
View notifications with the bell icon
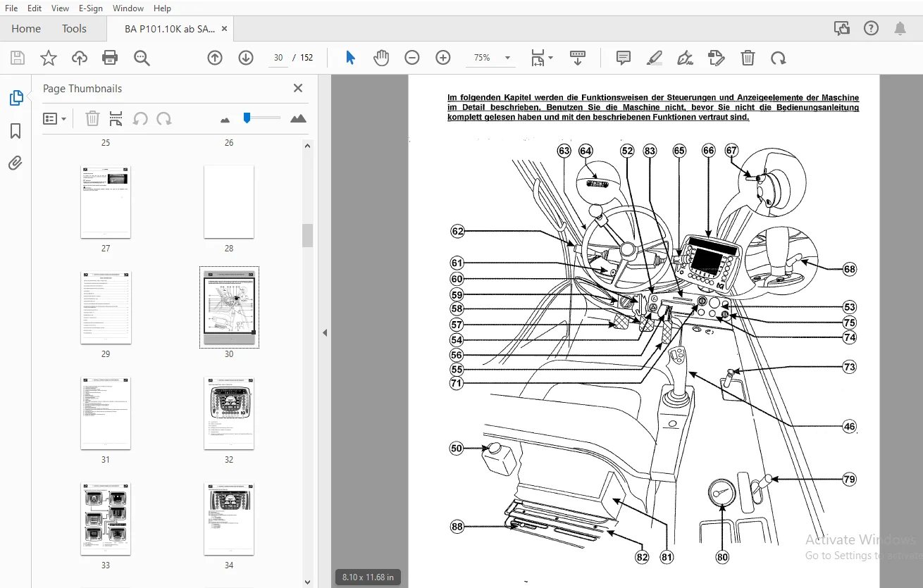(900, 28)
